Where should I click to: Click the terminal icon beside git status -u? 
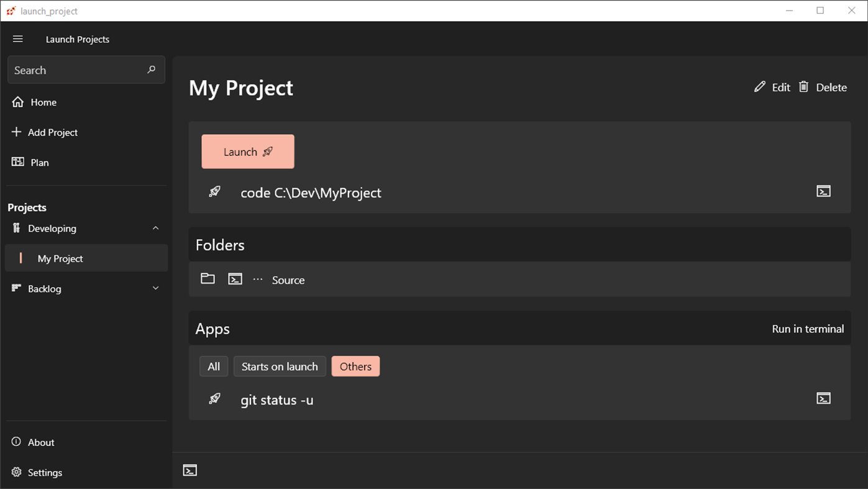823,398
